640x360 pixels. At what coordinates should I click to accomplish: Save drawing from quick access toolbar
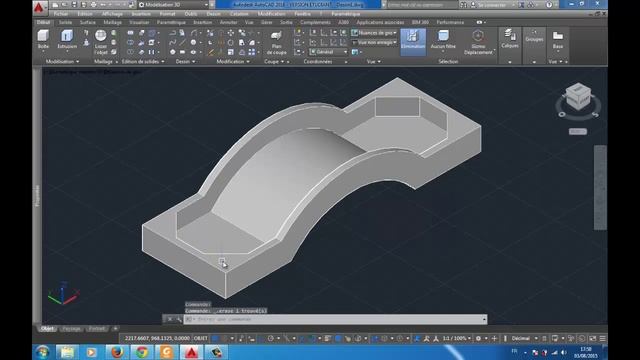click(74, 5)
